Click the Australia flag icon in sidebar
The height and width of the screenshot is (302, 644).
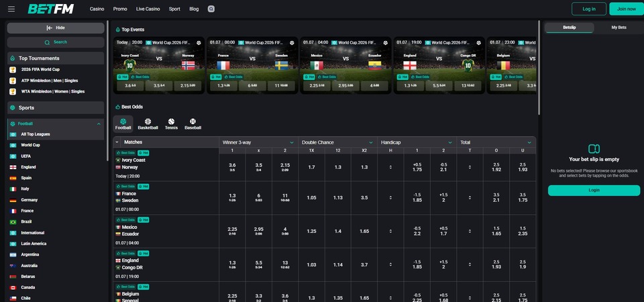coord(13,266)
